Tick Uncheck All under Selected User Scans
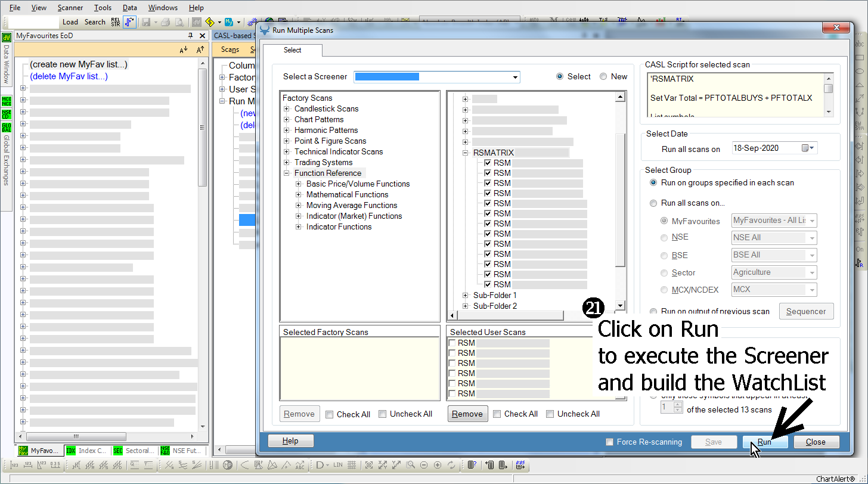The width and height of the screenshot is (868, 484). [550, 414]
